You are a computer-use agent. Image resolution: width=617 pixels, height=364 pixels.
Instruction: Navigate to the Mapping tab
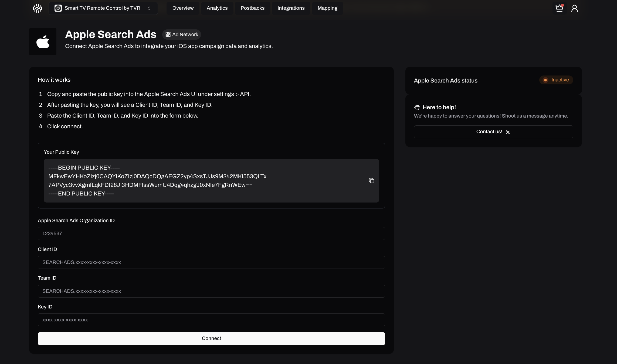[x=327, y=8]
